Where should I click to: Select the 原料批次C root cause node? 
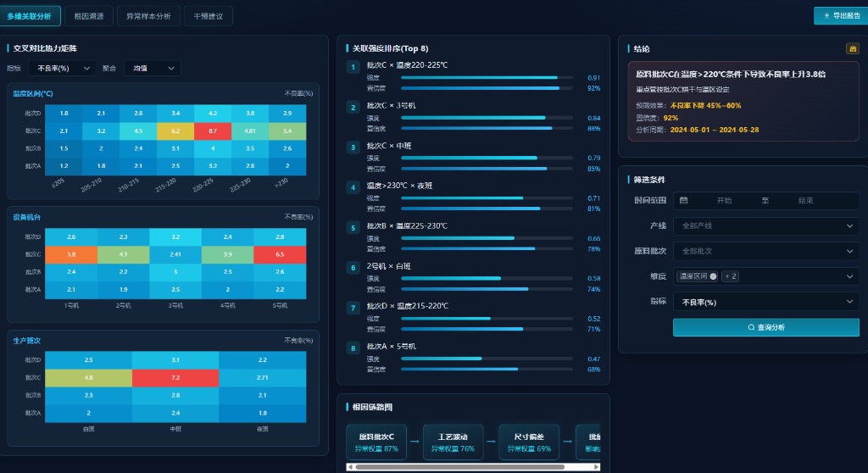pyautogui.click(x=376, y=442)
